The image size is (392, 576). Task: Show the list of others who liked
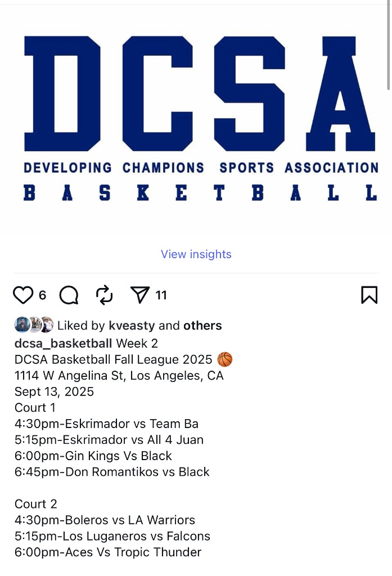202,326
